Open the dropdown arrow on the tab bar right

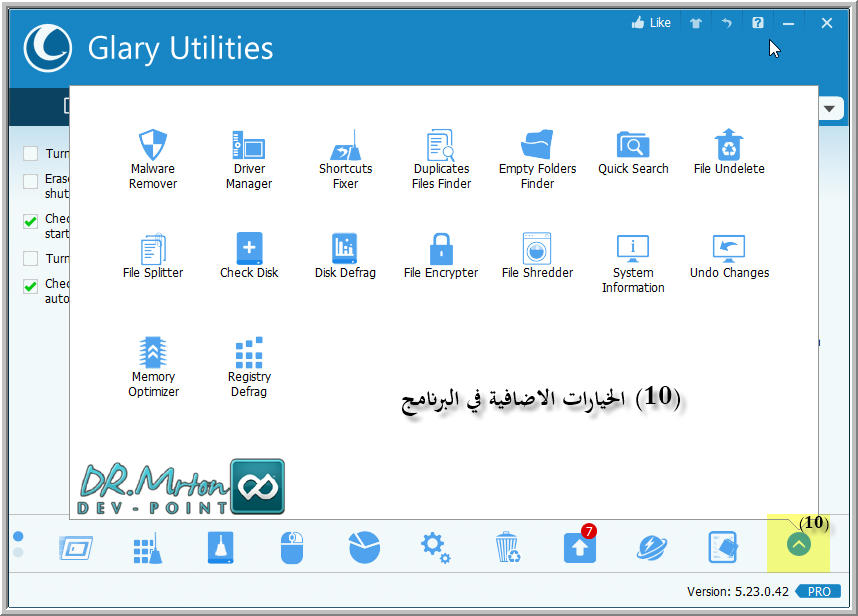pyautogui.click(x=830, y=108)
